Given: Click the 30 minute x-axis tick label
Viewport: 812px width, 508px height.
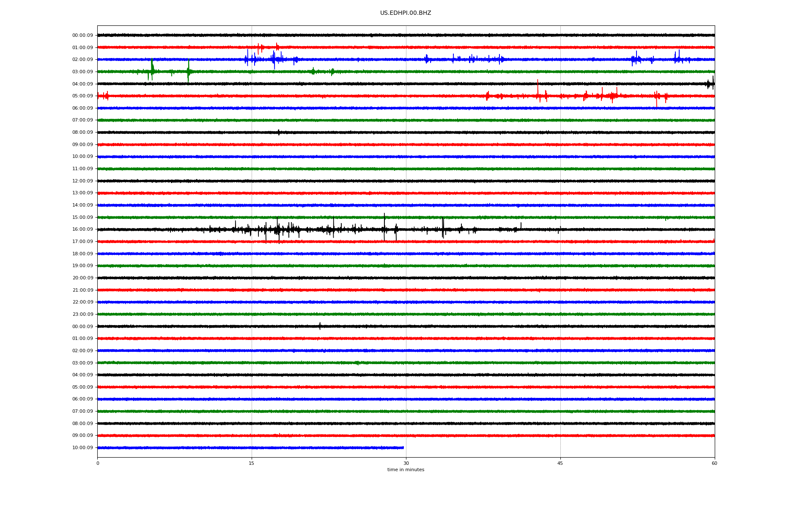Looking at the screenshot, I should [x=406, y=463].
